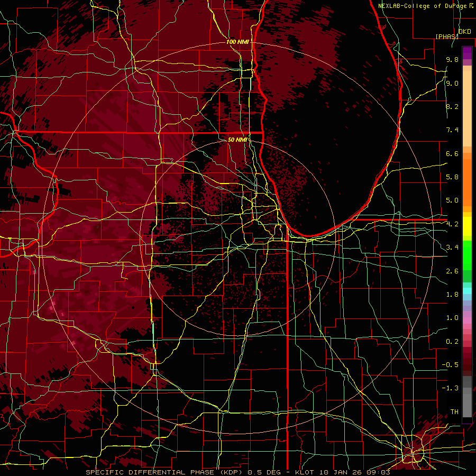This screenshot has width=476, height=476.
Task: Click the -0.5 scale value
Action: tap(450, 365)
